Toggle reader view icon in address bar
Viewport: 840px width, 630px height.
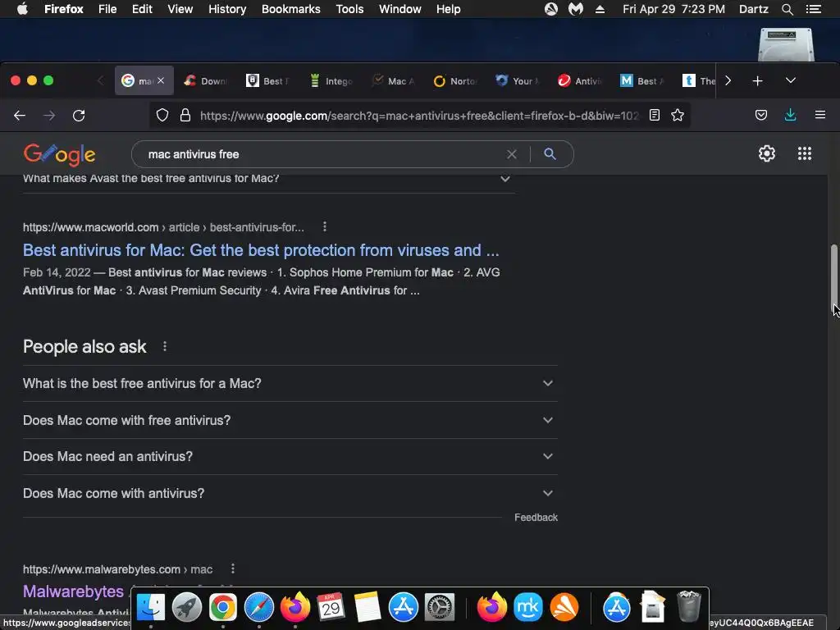coord(654,115)
